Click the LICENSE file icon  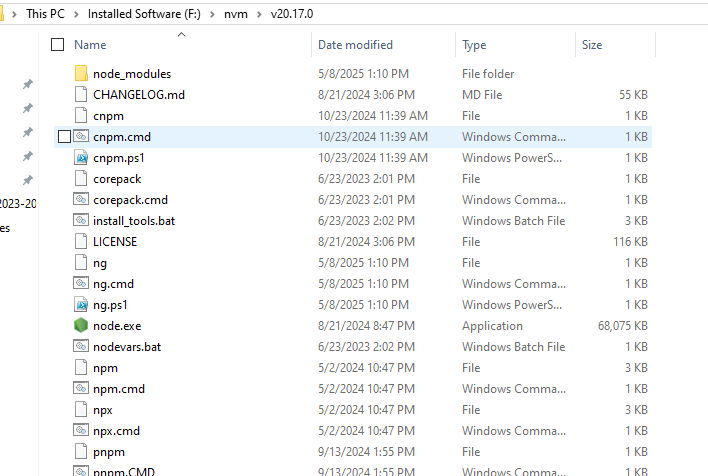(81, 242)
